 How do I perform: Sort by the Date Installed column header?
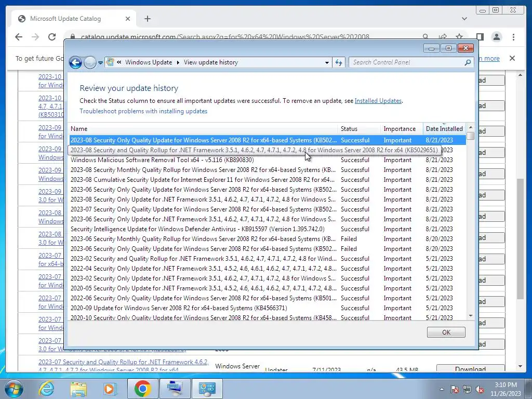444,129
